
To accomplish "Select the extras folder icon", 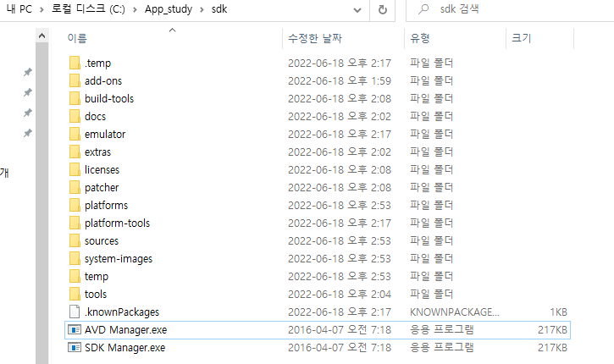I will pos(75,152).
